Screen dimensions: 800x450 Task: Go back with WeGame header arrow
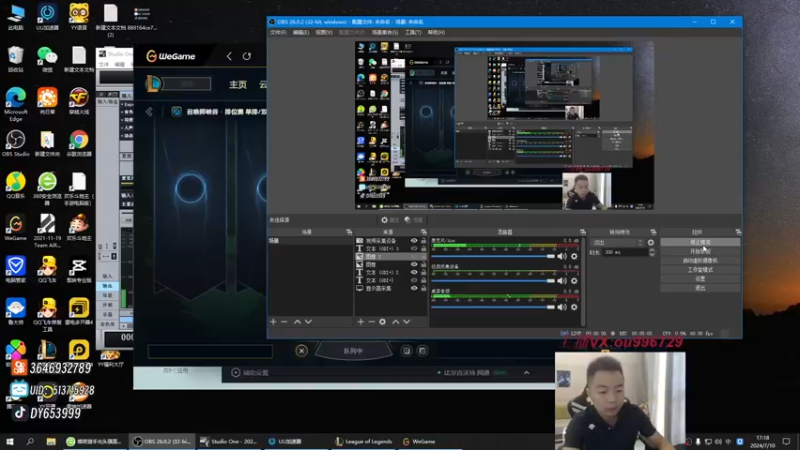[229, 56]
